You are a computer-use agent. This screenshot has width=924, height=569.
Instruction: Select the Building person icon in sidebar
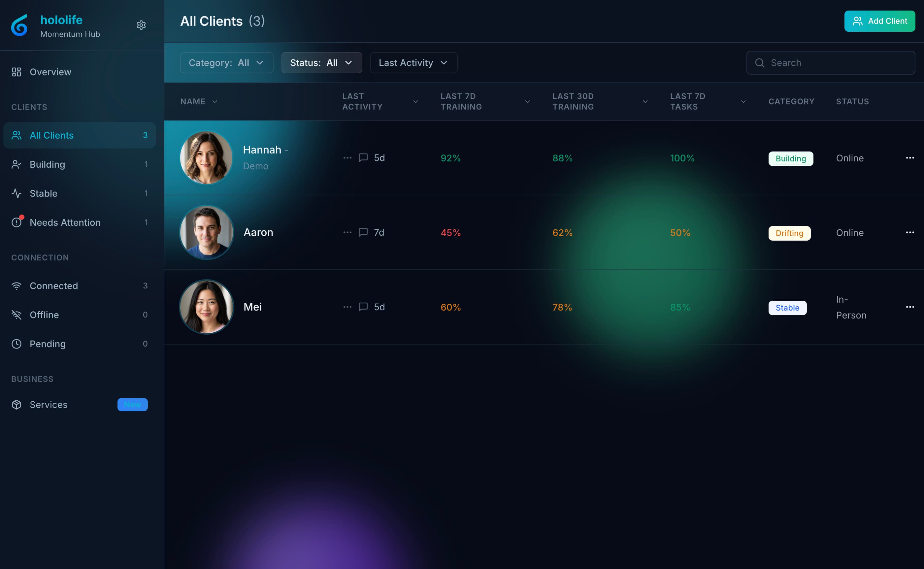click(16, 164)
